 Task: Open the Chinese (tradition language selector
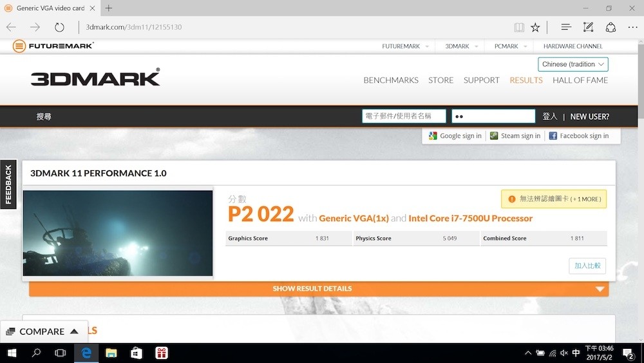click(573, 64)
